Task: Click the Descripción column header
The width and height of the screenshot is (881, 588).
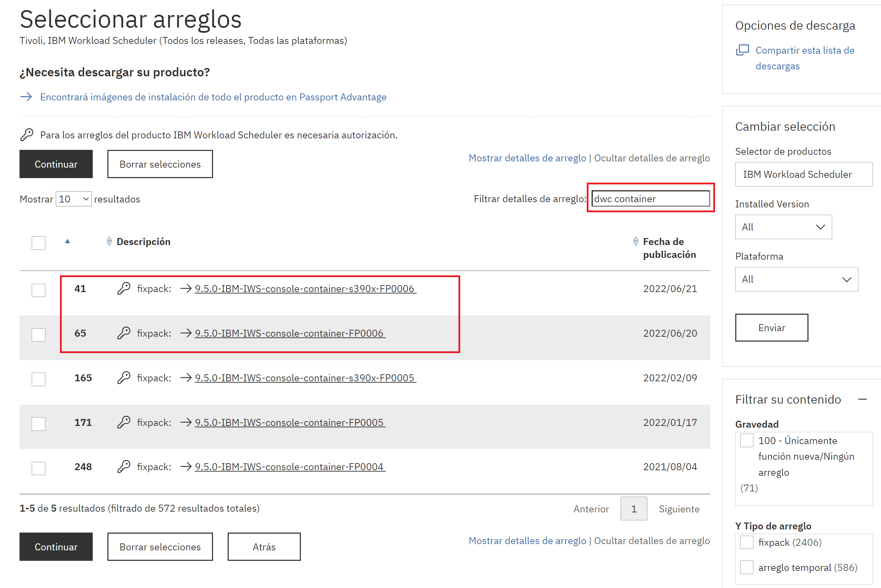Action: [144, 242]
